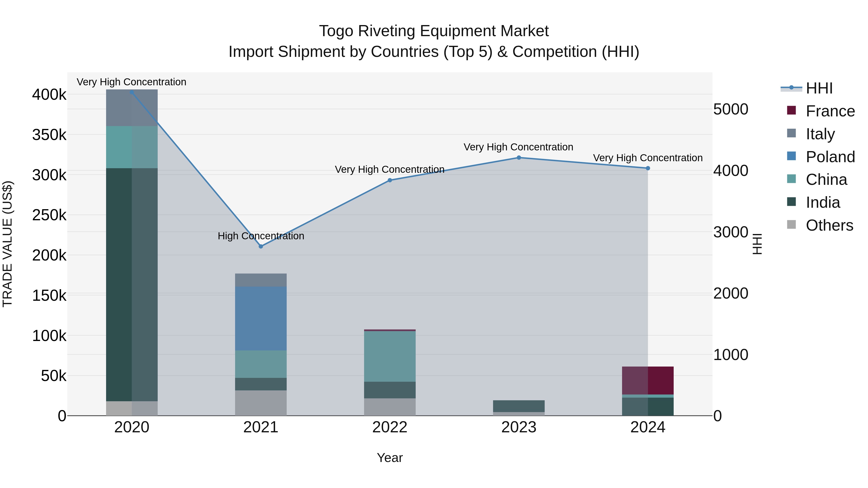Click the '200k' left axis tick
Screen dimensions: 868x488
[x=49, y=255]
